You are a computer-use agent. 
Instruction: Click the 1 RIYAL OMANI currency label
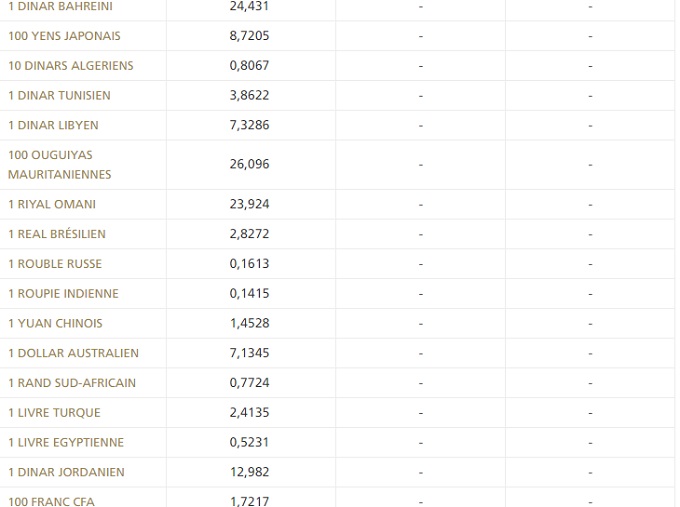pos(52,204)
